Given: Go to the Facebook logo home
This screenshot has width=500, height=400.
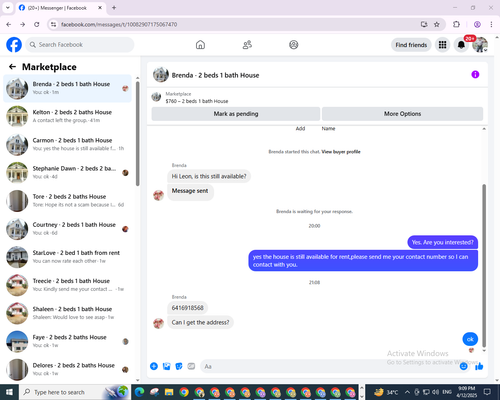Looking at the screenshot, I should tap(14, 45).
